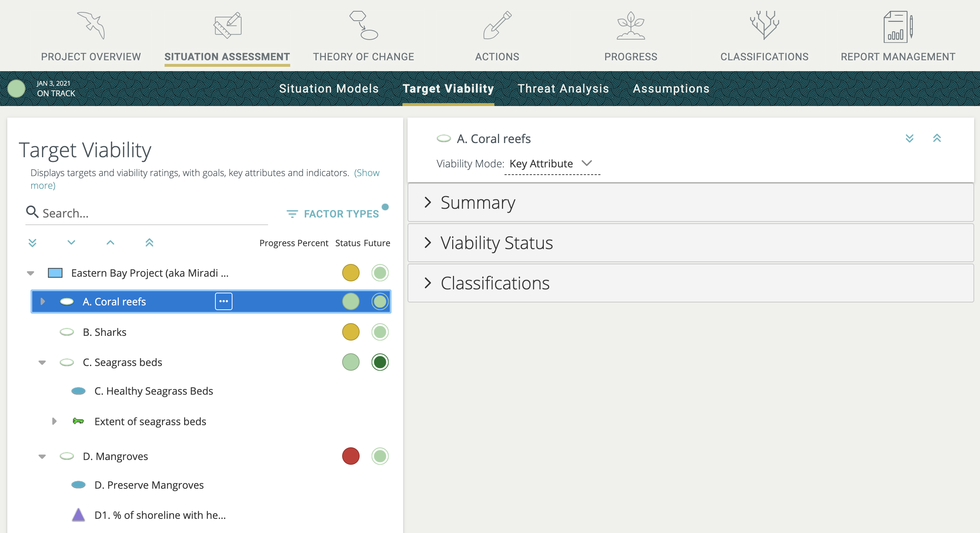Open Actions shovel icon

(497, 25)
